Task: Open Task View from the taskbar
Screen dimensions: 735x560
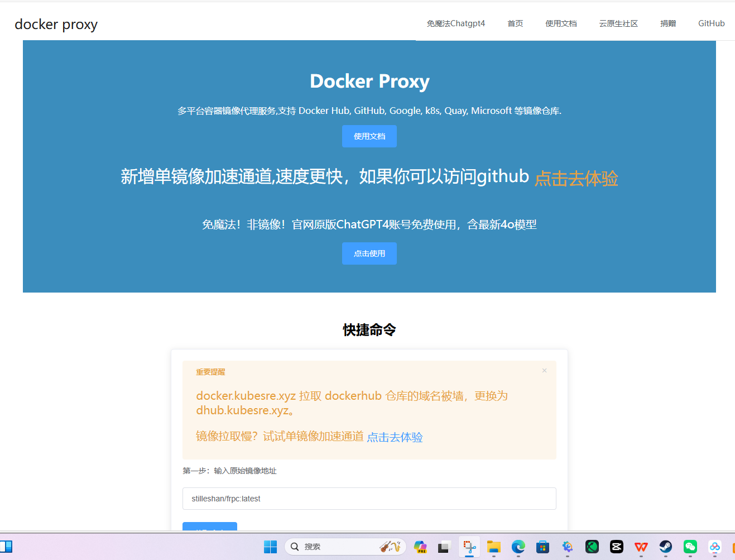Action: point(444,547)
